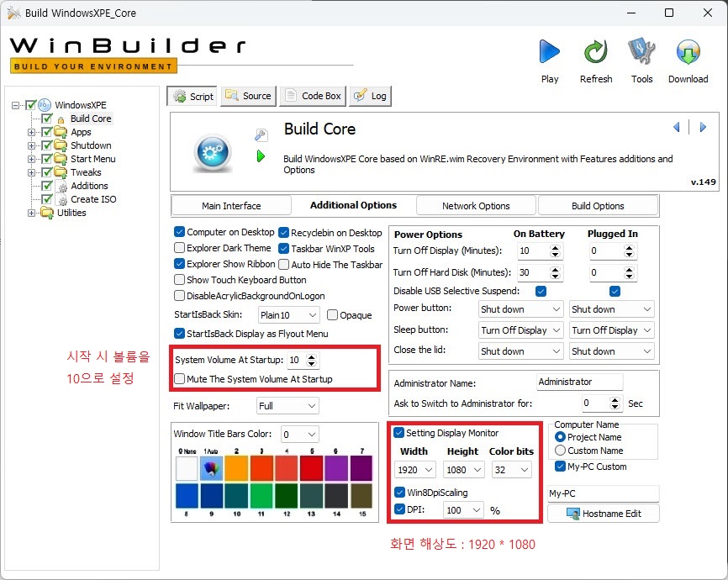Click the Shutdown folder icon
This screenshot has height=580, width=728.
coord(61,145)
